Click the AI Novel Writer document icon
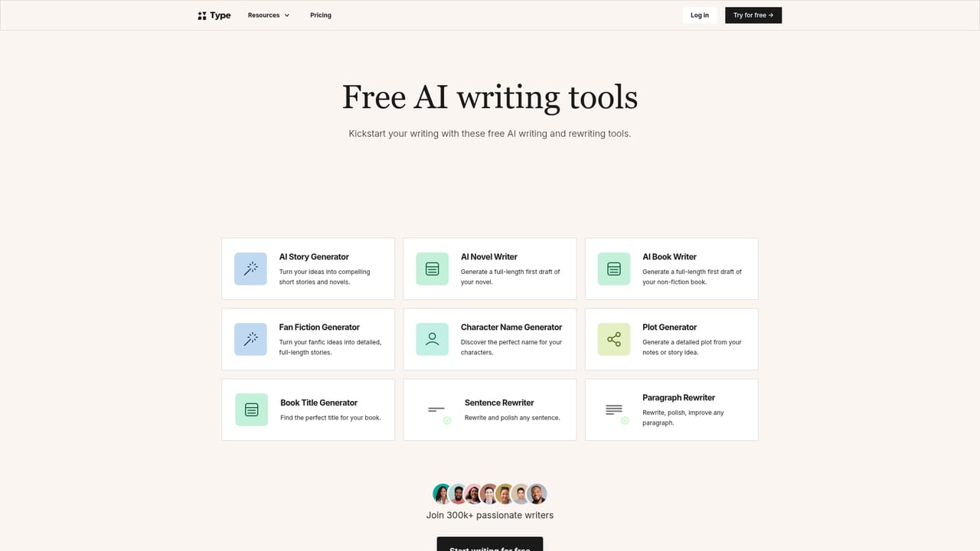980x551 pixels. [x=432, y=269]
